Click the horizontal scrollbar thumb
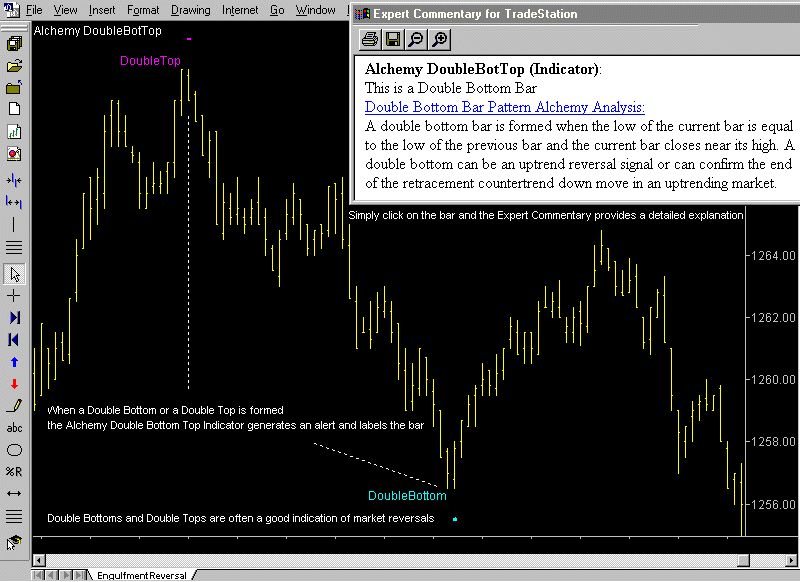 pos(743,560)
